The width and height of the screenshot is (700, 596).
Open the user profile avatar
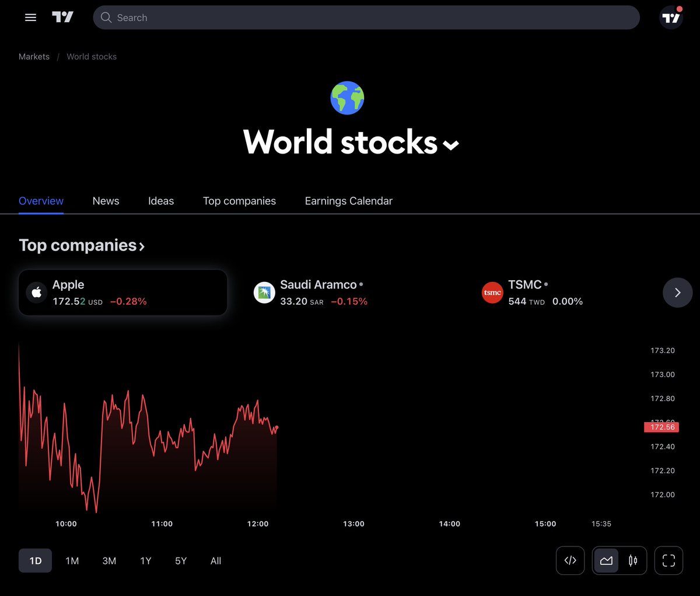[x=671, y=18]
